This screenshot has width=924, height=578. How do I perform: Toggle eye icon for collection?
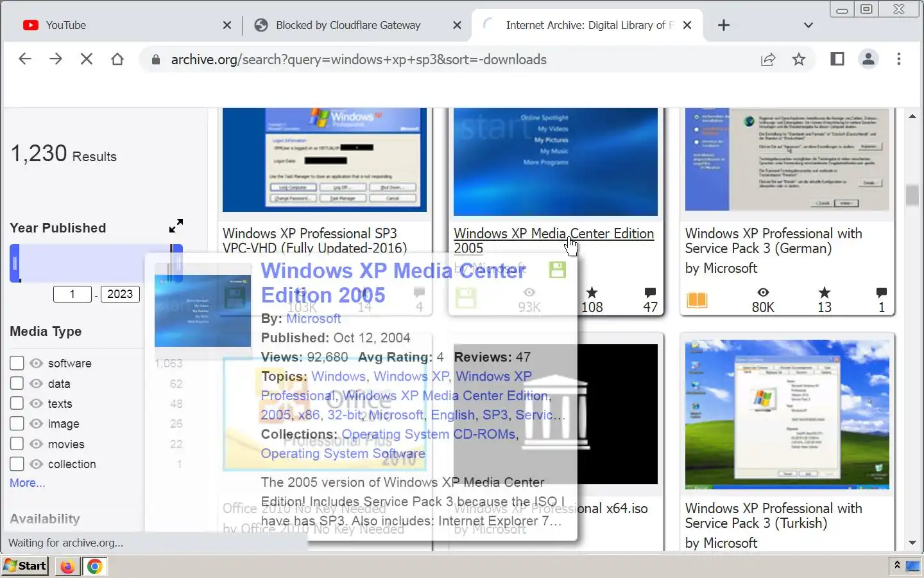37,464
